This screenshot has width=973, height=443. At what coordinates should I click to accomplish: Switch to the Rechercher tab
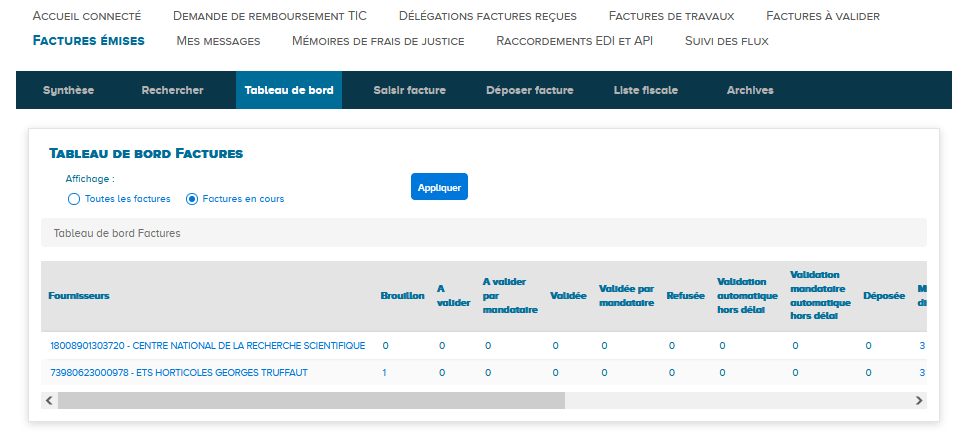pos(172,90)
